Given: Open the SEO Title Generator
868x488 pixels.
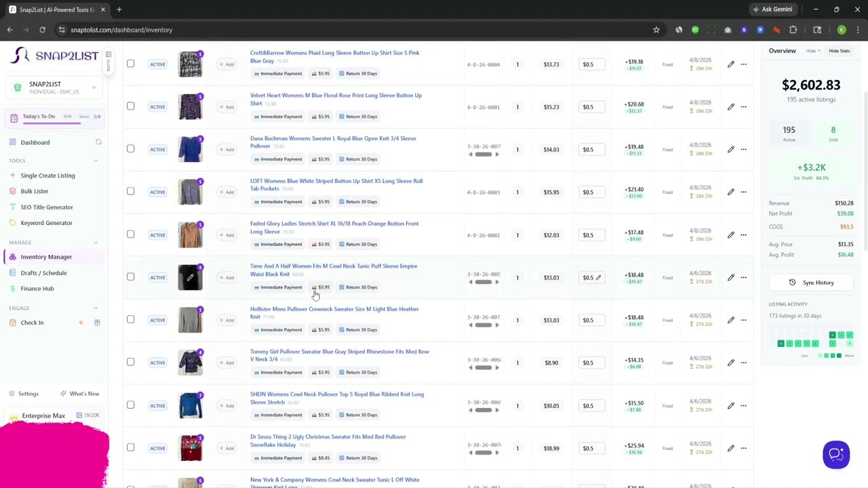Looking at the screenshot, I should pos(46,207).
